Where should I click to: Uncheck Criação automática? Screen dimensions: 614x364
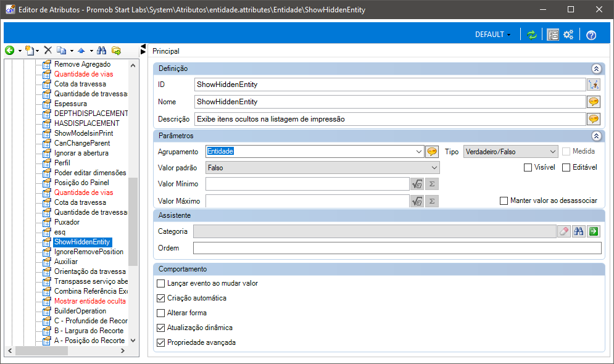[160, 298]
